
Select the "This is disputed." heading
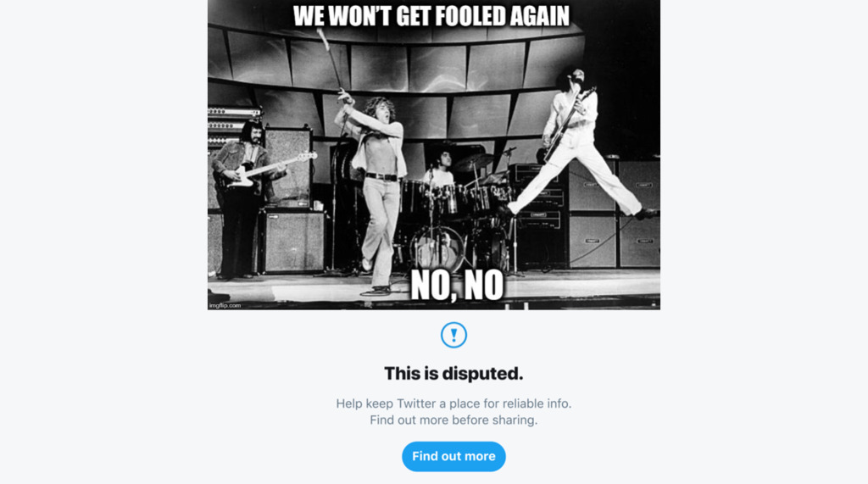(x=453, y=373)
